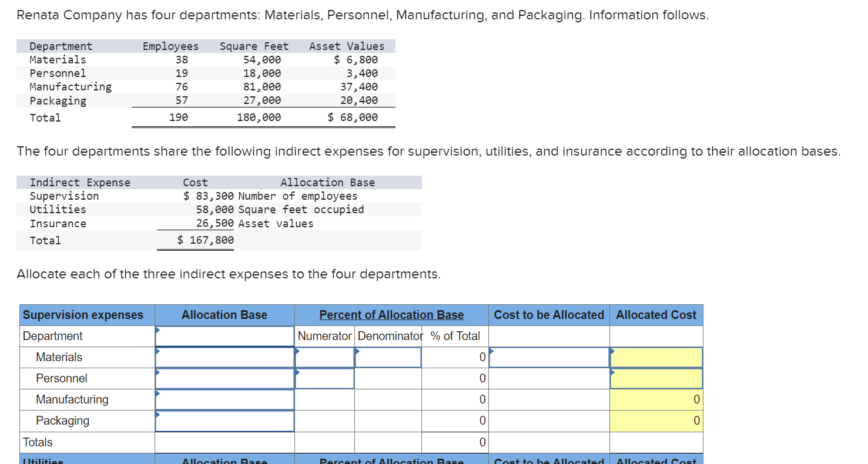This screenshot has height=464, width=868.
Task: Click the Cost to be Allocated column header
Action: click(548, 315)
